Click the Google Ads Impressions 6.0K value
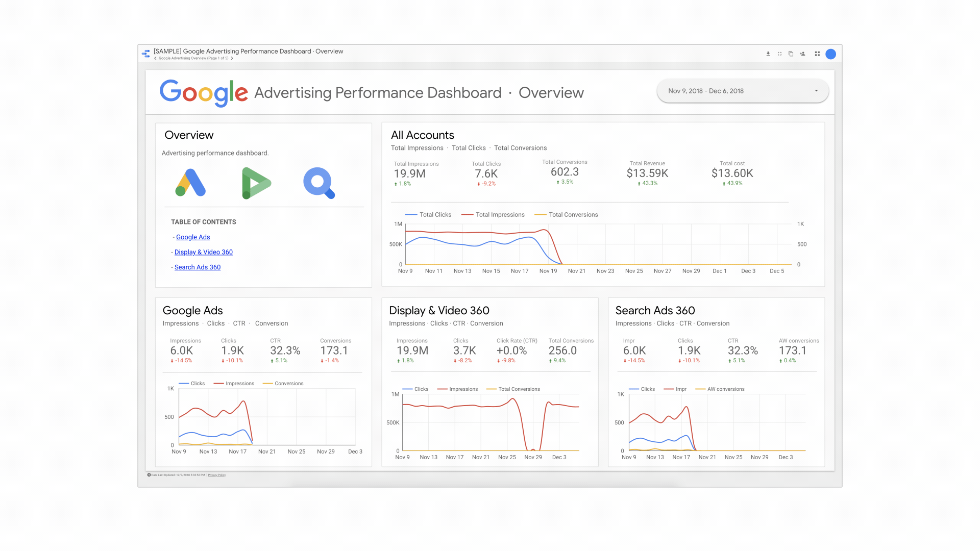 click(x=182, y=351)
